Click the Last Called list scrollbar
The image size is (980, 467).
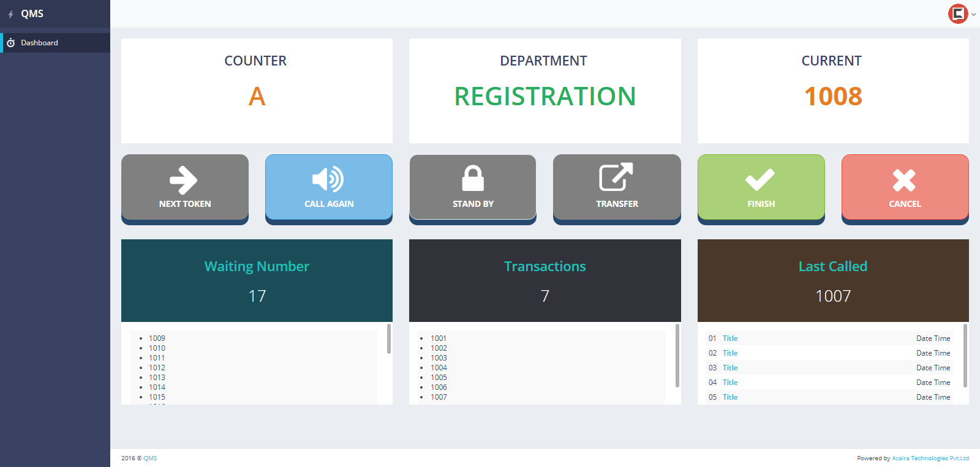[965, 355]
